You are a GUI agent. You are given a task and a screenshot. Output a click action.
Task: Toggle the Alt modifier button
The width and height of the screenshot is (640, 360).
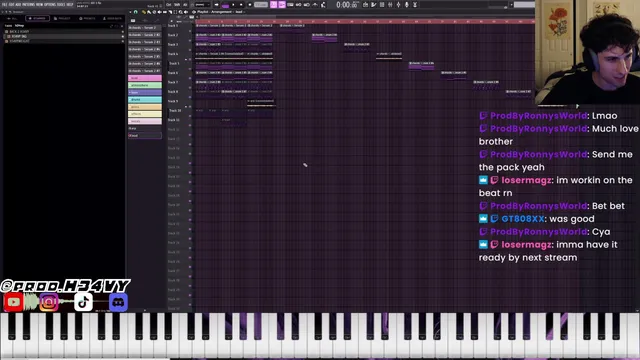tap(185, 4)
